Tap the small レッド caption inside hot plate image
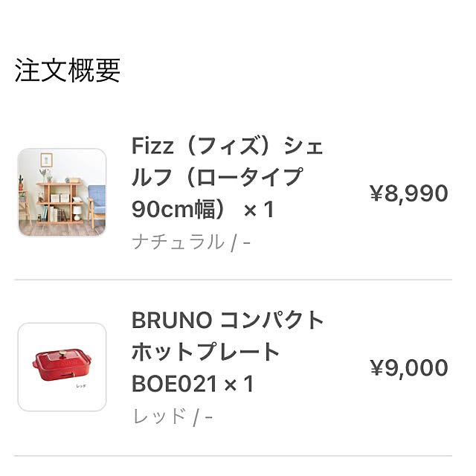The image size is (476, 476). pos(81,386)
